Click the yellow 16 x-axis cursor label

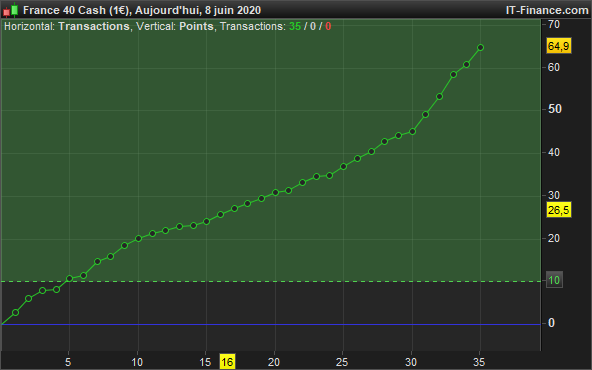(x=227, y=362)
